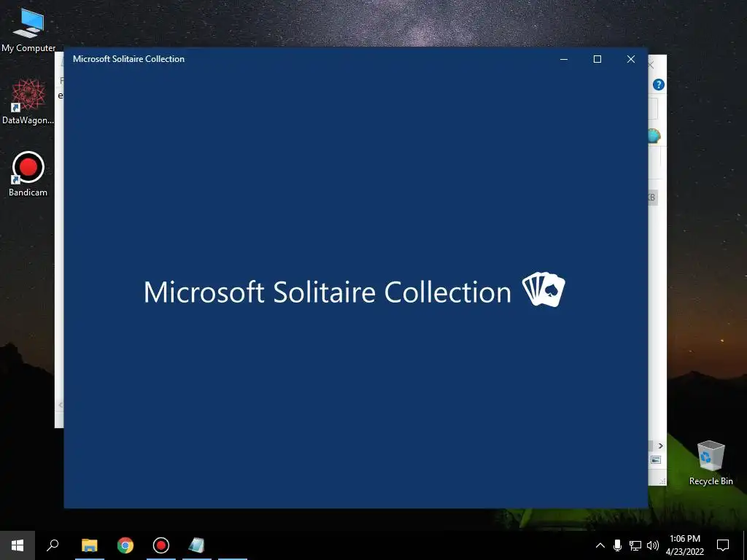Click the Solitaire title bar text
The image size is (747, 560).
(x=128, y=59)
